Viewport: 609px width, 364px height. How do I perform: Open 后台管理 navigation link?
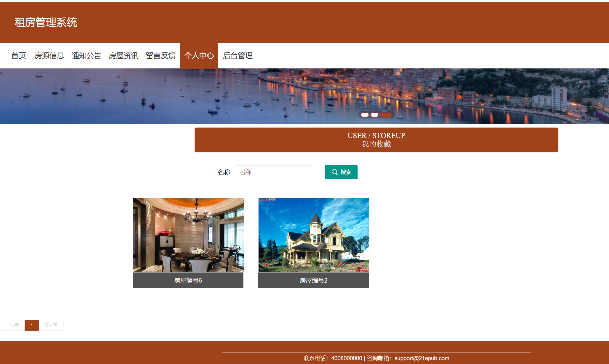(237, 55)
